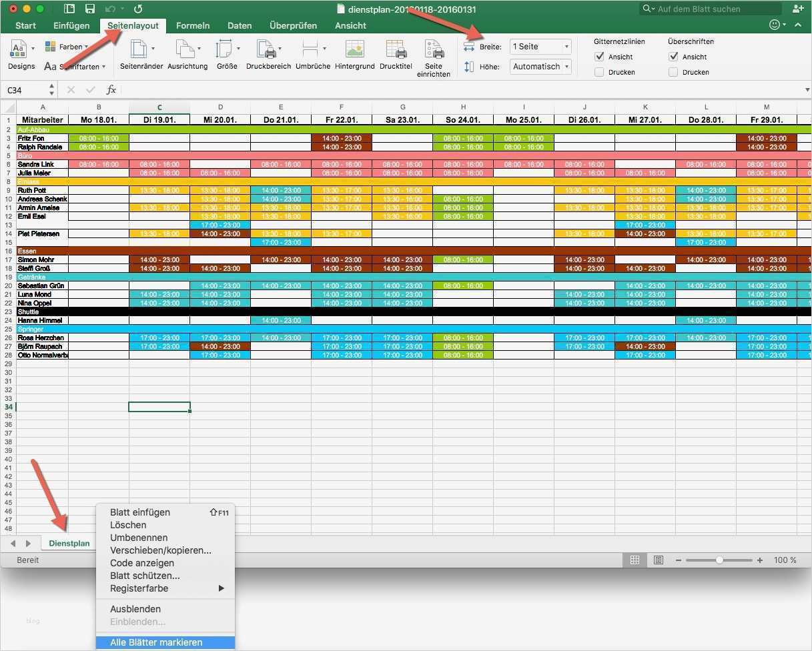Viewport: 812px width, 651px height.
Task: Select Alle Blätter markieren menu entry
Action: coord(157,642)
